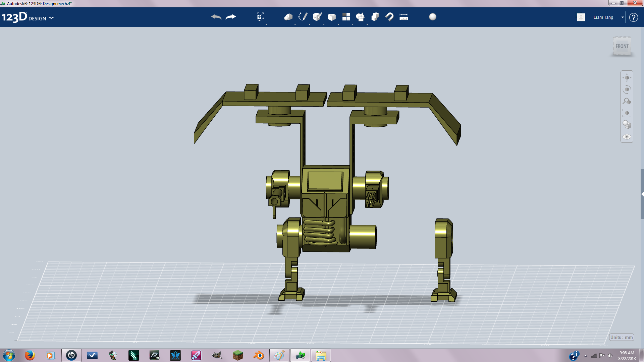Open GIMP from the taskbar
The height and width of the screenshot is (362, 644).
[x=217, y=355]
